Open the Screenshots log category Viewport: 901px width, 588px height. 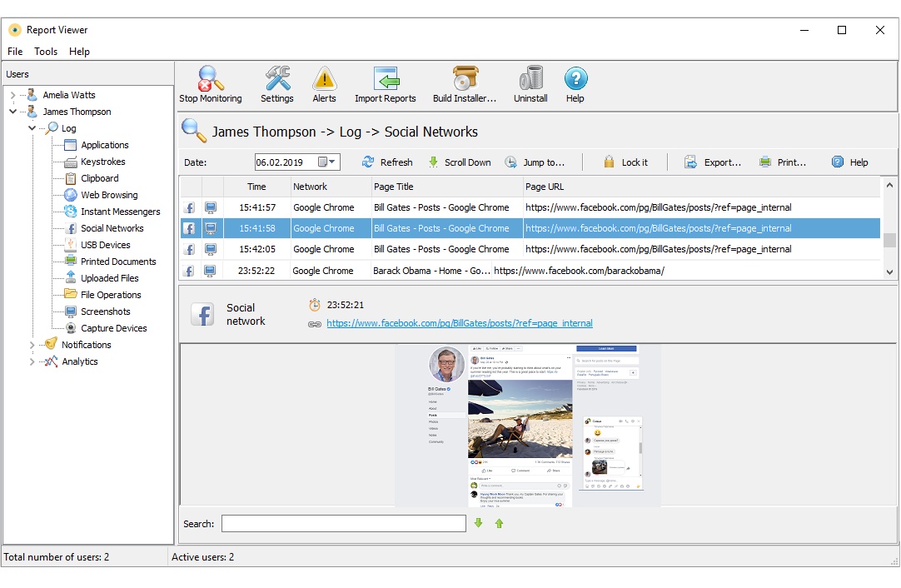coord(105,311)
